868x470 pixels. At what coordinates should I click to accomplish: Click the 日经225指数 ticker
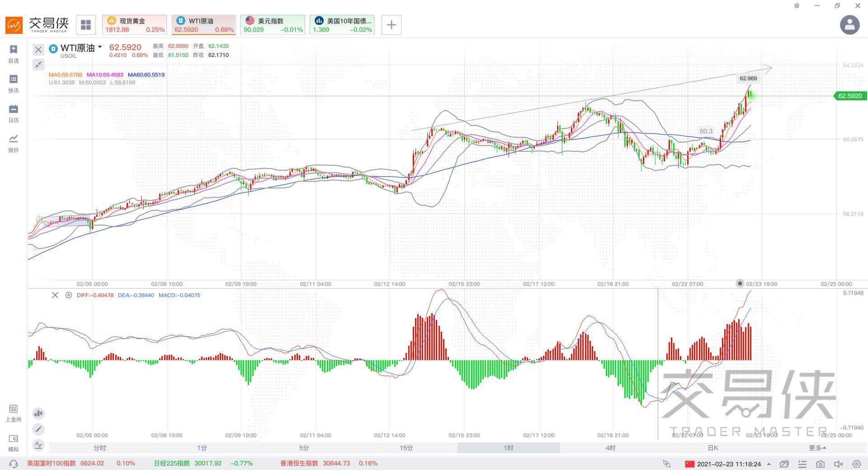(x=203, y=464)
